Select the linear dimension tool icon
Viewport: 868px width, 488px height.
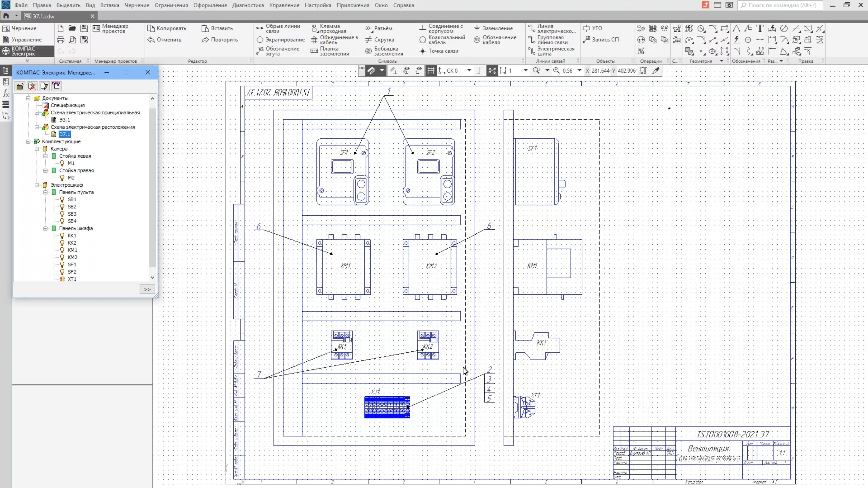tap(772, 40)
